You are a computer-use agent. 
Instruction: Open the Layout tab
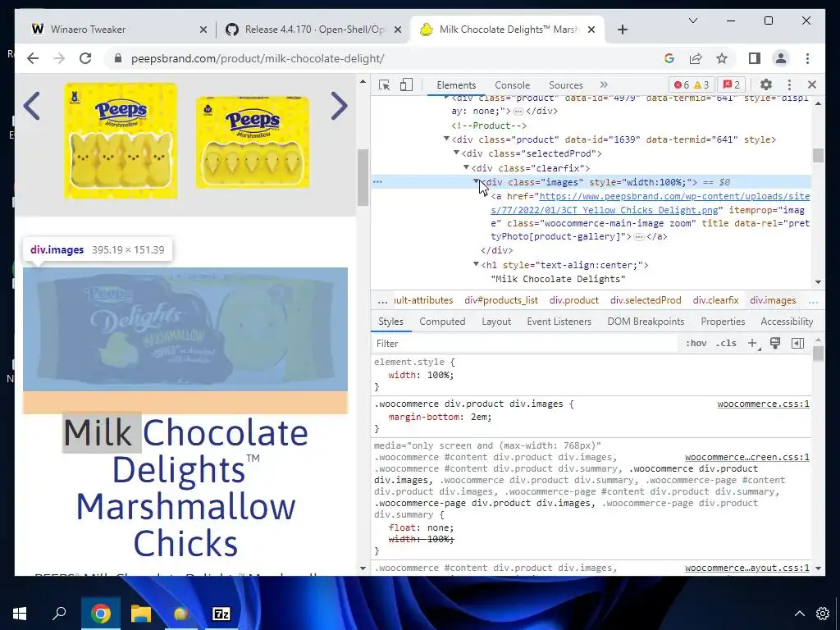click(496, 322)
